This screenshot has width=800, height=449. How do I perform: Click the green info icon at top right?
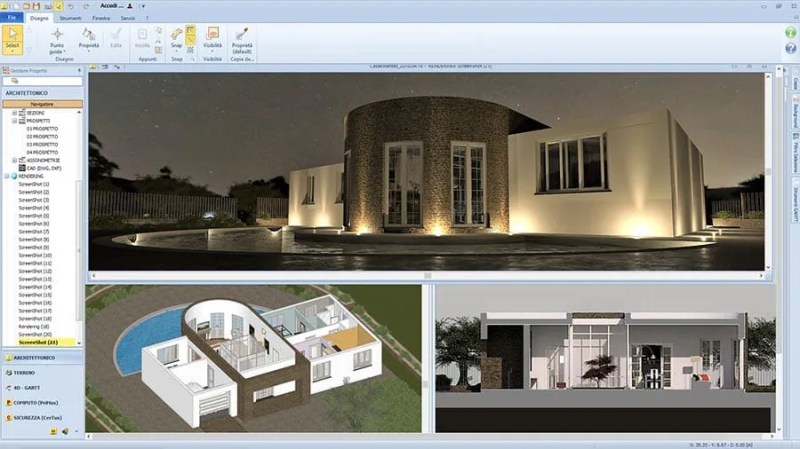coord(790,33)
